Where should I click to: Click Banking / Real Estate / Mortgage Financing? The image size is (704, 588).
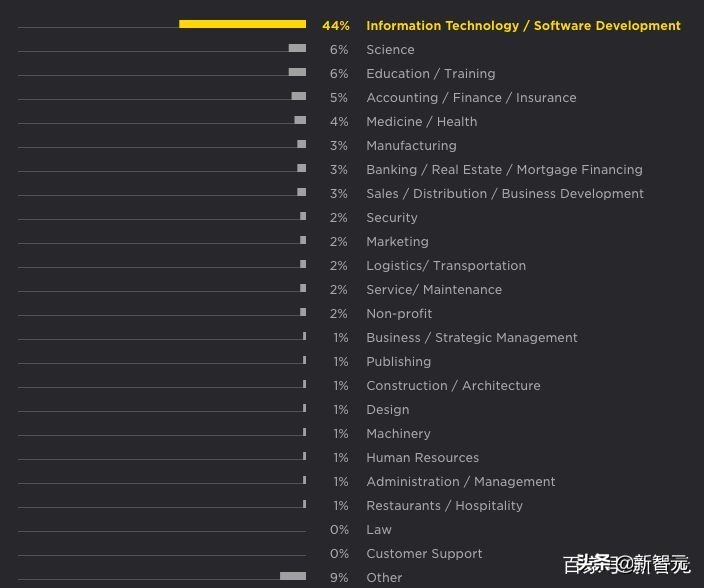point(504,170)
